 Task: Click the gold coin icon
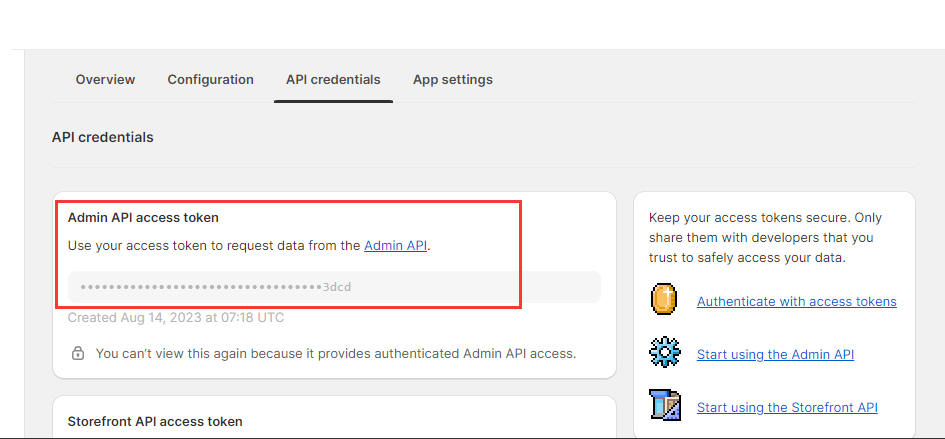pos(664,299)
